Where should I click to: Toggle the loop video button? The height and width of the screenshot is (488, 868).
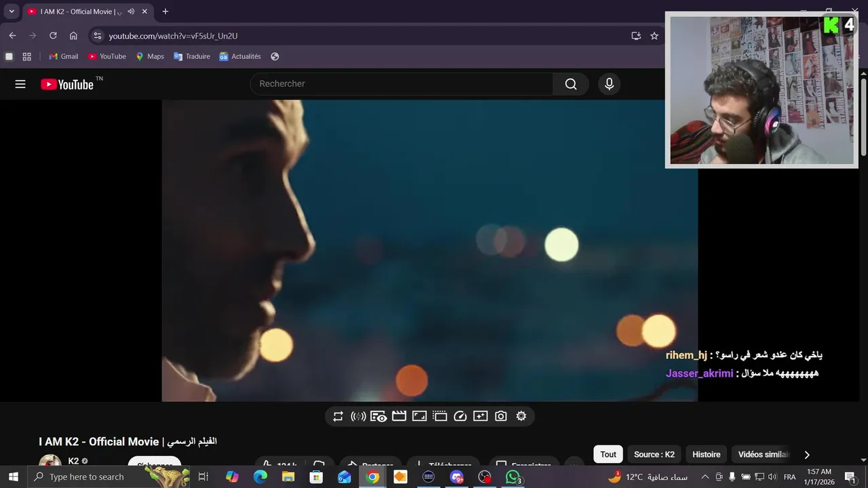click(x=338, y=416)
